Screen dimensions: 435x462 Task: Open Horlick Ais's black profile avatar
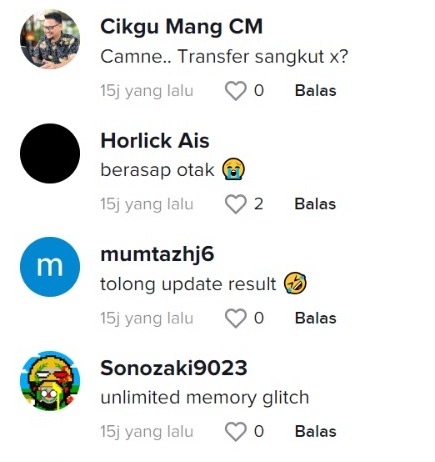[50, 153]
